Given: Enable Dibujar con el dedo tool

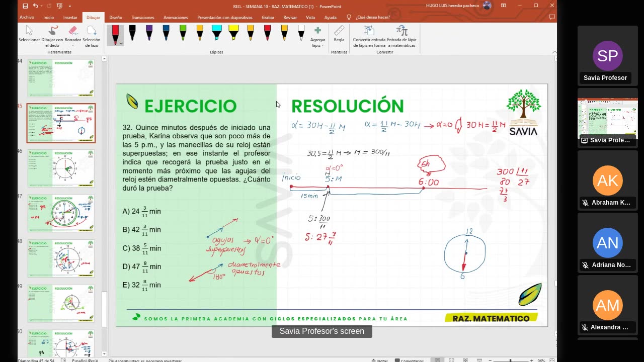Looking at the screenshot, I should pyautogui.click(x=52, y=36).
